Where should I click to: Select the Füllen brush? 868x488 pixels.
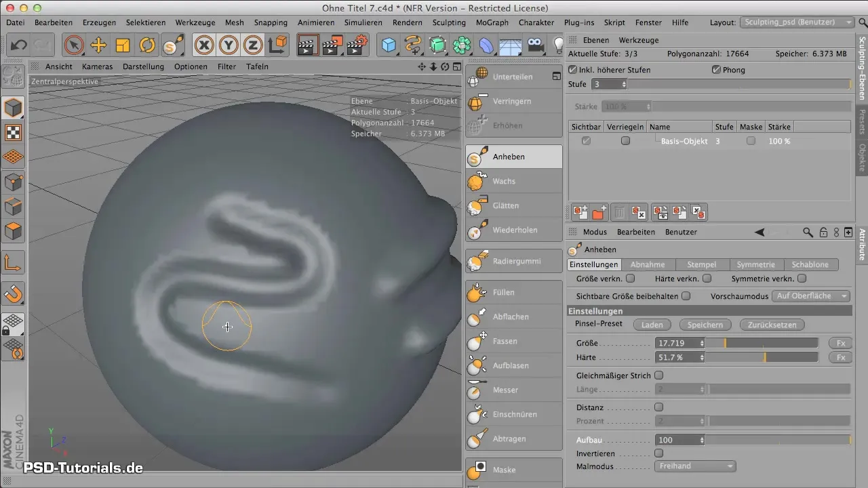coord(513,292)
